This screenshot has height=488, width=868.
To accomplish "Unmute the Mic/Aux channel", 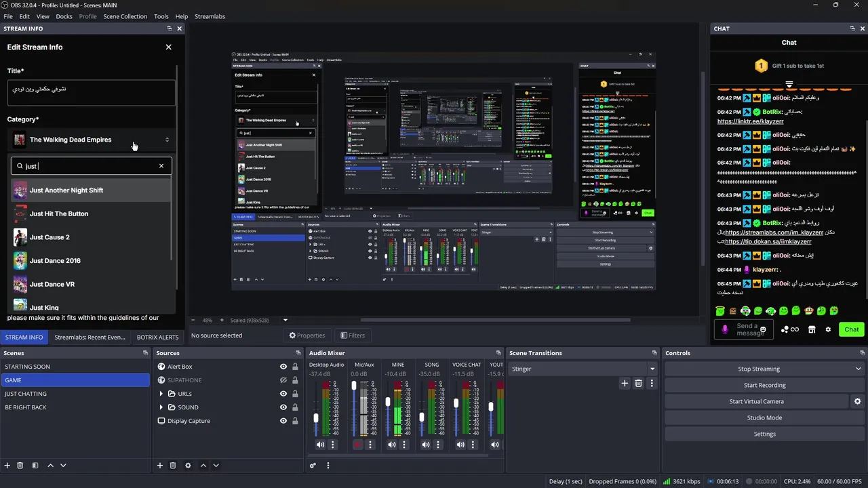I will (x=357, y=445).
